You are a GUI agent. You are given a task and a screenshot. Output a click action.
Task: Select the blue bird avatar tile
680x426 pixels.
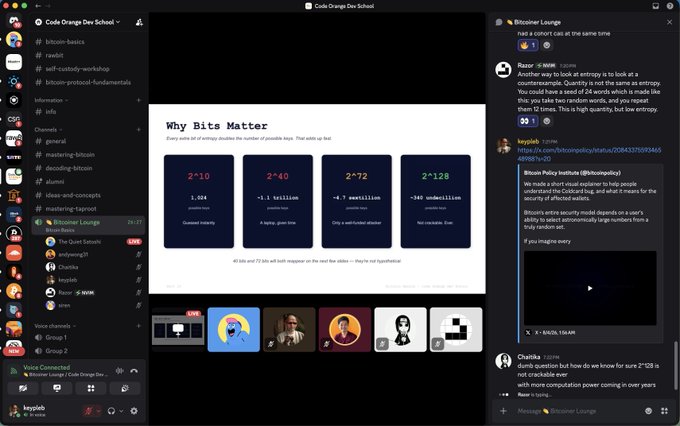coord(233,329)
